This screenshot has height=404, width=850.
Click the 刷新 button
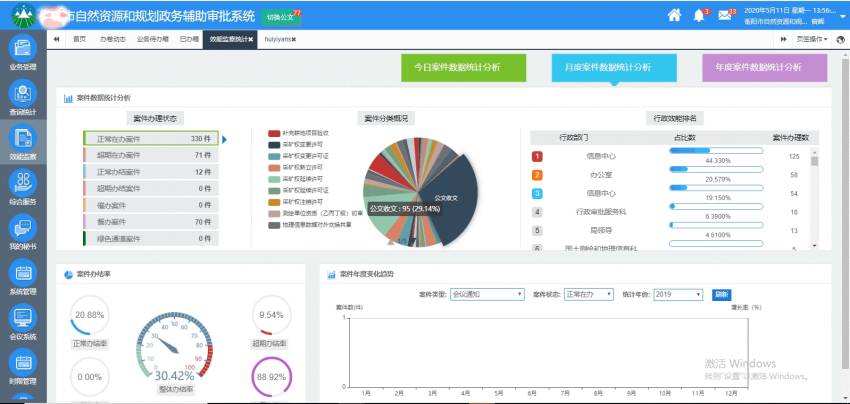point(721,295)
